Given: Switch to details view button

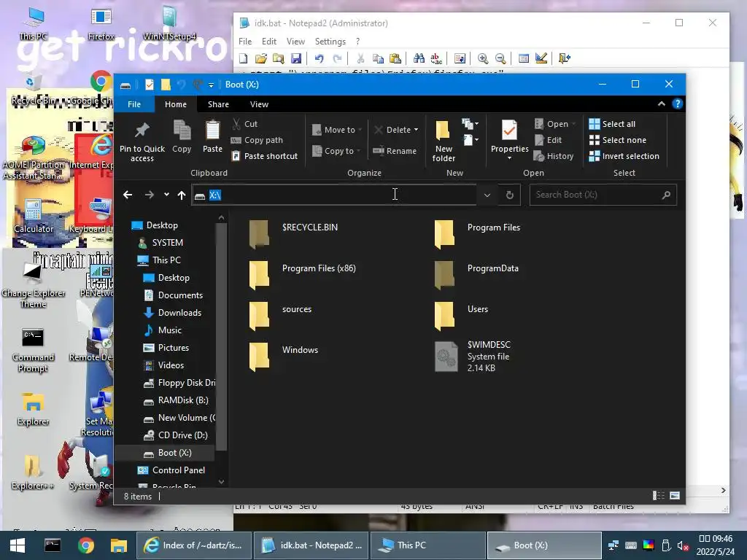Looking at the screenshot, I should [x=659, y=496].
